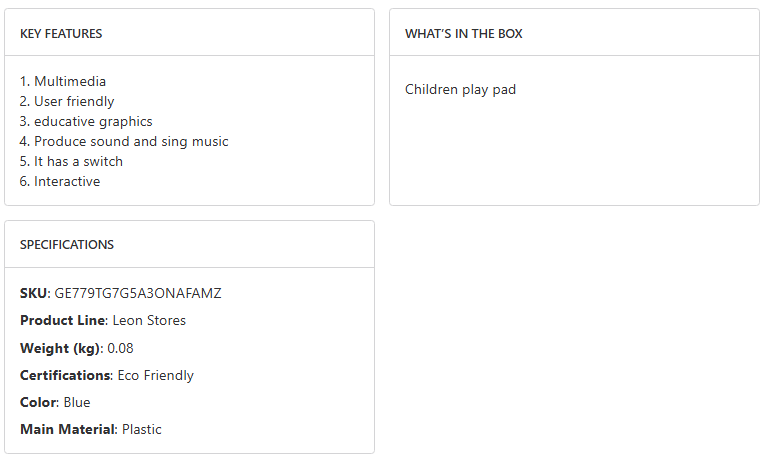The height and width of the screenshot is (461, 767).
Task: Click the Children play pad text
Action: pyautogui.click(x=460, y=90)
